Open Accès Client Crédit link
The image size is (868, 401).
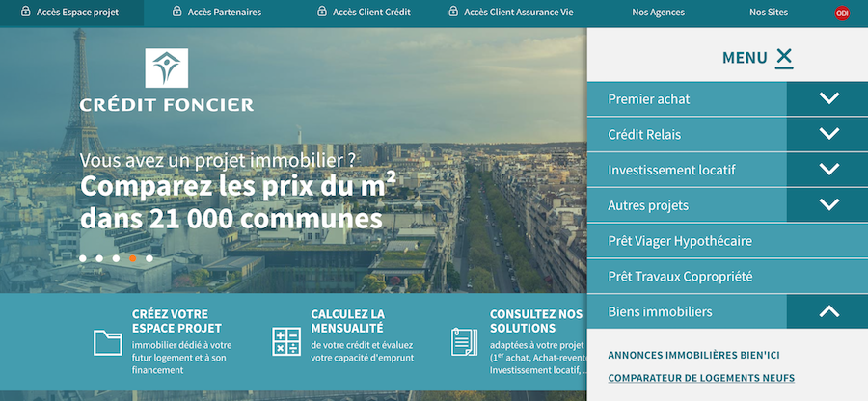click(371, 13)
